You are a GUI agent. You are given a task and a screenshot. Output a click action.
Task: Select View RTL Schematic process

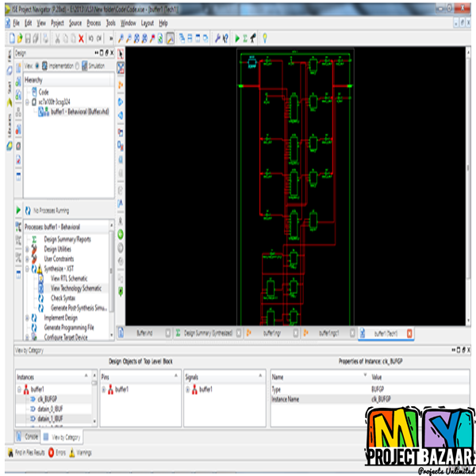tap(69, 278)
